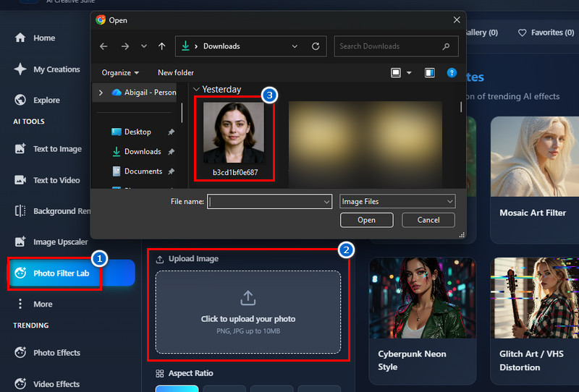Refresh the Downloads folder

(316, 46)
